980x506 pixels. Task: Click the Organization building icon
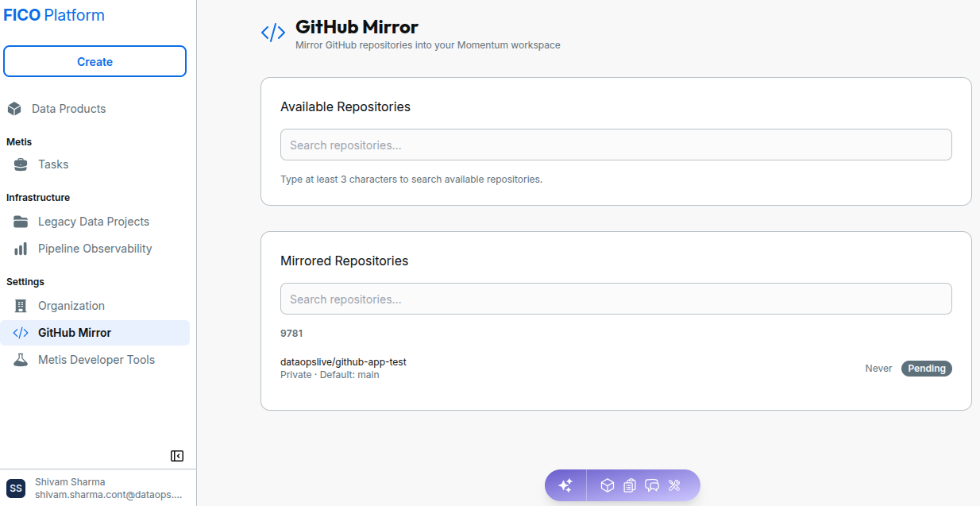[21, 306]
